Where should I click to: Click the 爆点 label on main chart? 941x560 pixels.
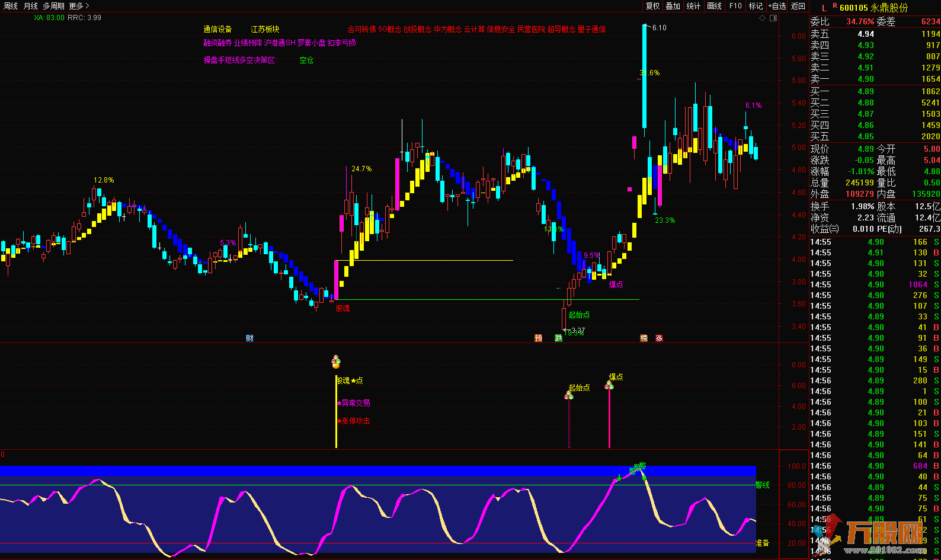[616, 284]
